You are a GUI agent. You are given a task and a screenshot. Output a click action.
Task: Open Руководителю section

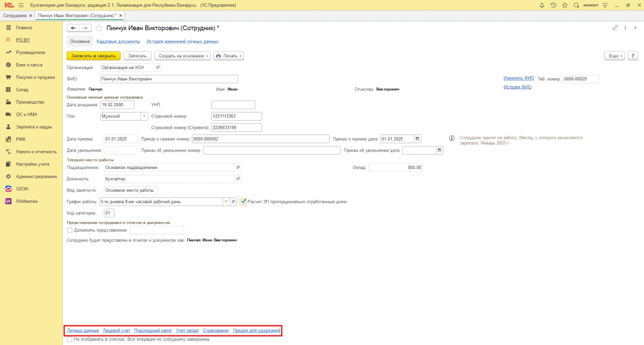[30, 53]
